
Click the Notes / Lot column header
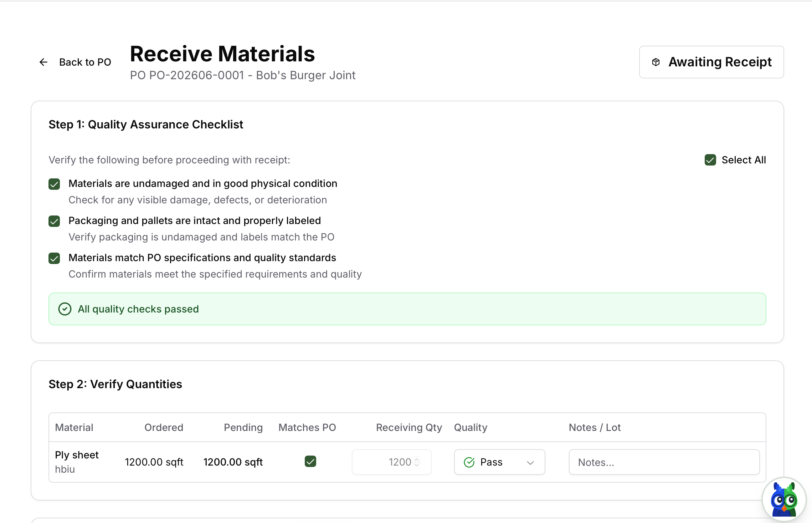click(x=595, y=427)
